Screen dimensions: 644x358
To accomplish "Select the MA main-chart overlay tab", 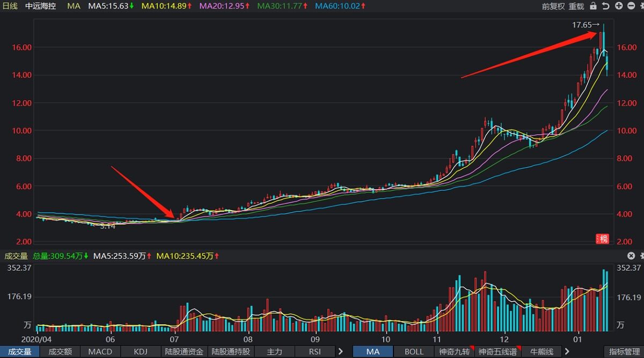I will click(x=372, y=352).
